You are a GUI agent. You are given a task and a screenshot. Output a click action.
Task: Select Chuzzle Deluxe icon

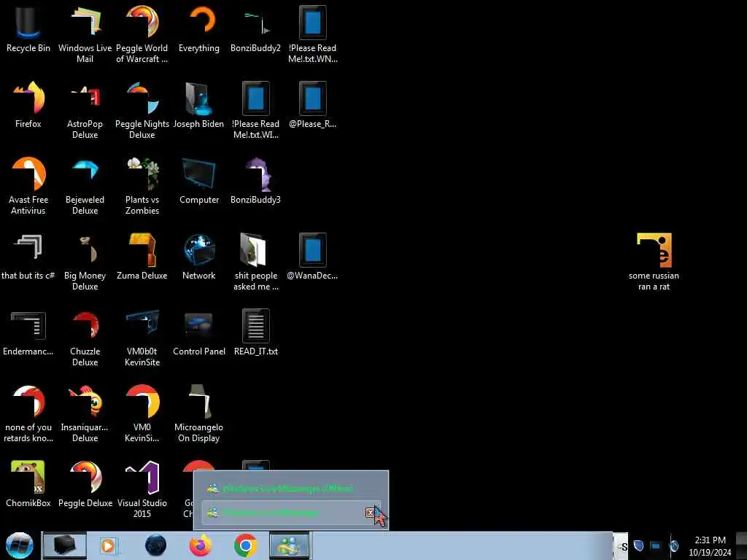(x=85, y=338)
